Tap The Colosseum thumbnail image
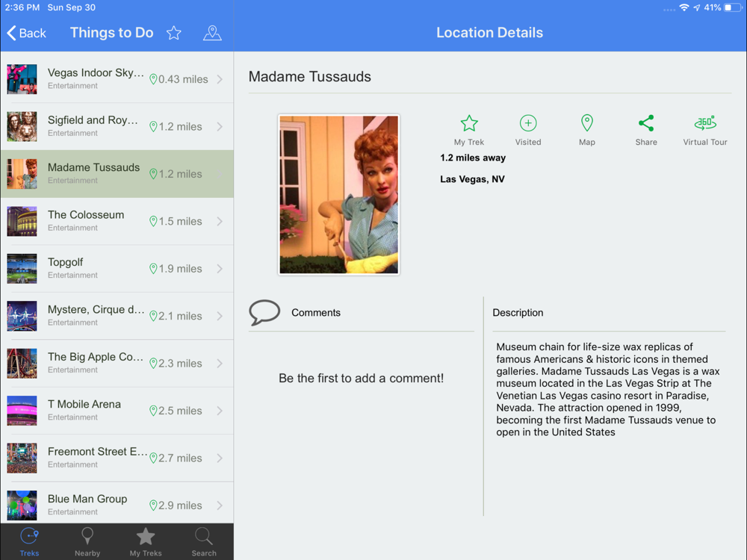The width and height of the screenshot is (747, 560). [x=22, y=221]
